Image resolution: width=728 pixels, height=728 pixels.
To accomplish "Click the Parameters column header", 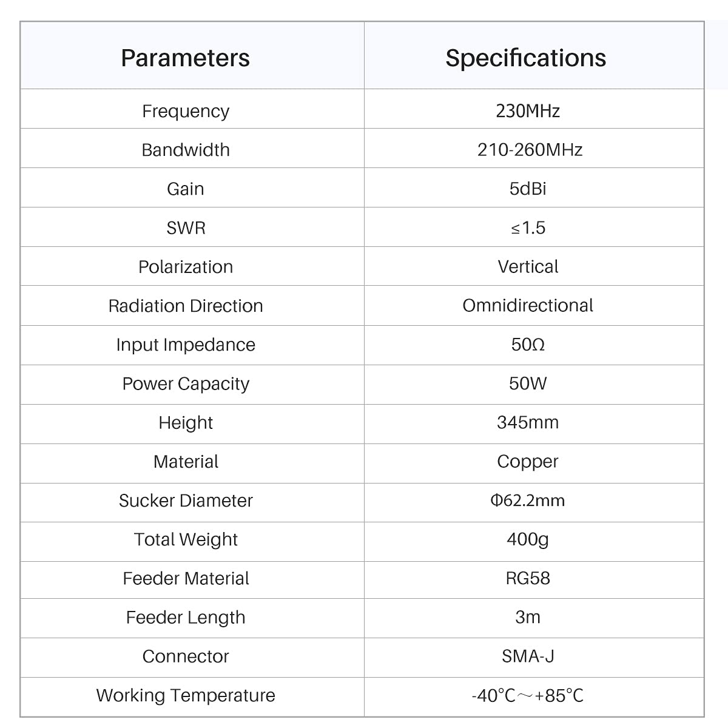I will coord(185,58).
